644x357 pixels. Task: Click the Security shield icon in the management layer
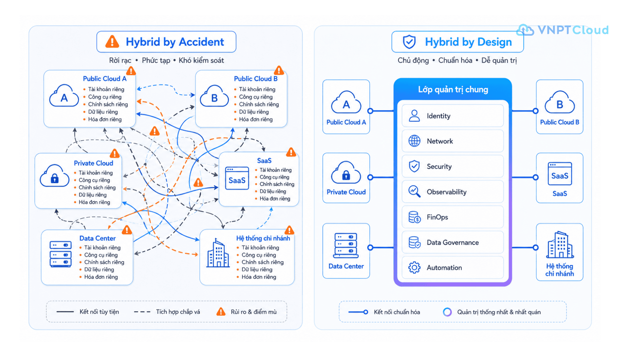coord(414,166)
